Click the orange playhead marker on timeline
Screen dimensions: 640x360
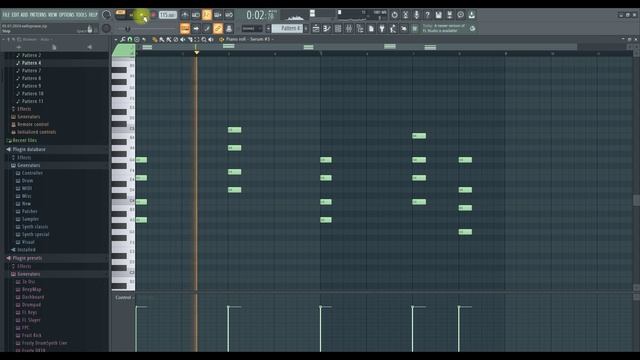(x=196, y=53)
